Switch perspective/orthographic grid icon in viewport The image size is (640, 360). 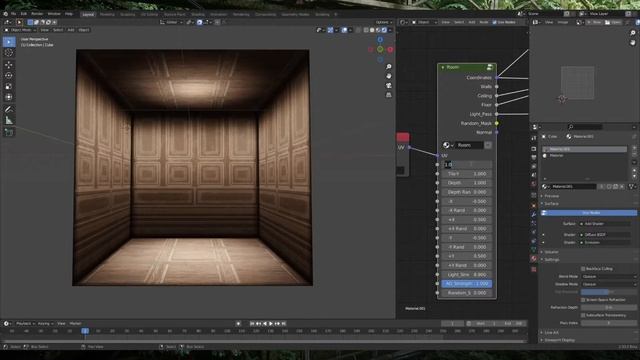[x=389, y=95]
